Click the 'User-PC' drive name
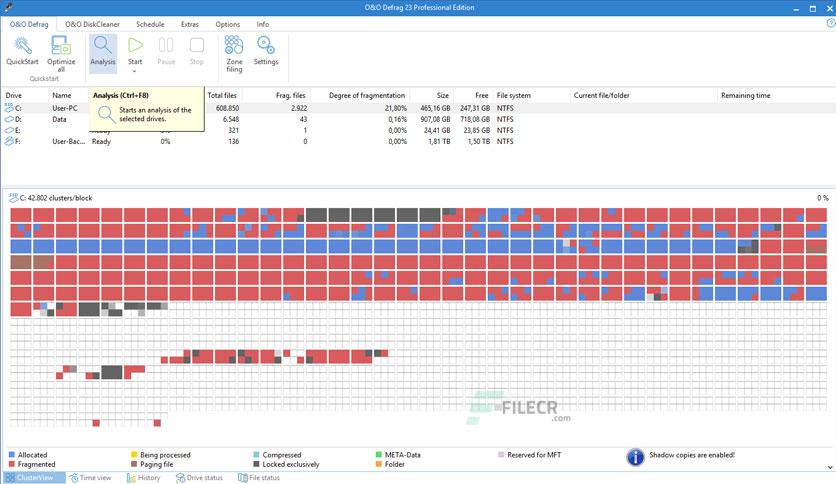The height and width of the screenshot is (484, 836). pos(65,108)
